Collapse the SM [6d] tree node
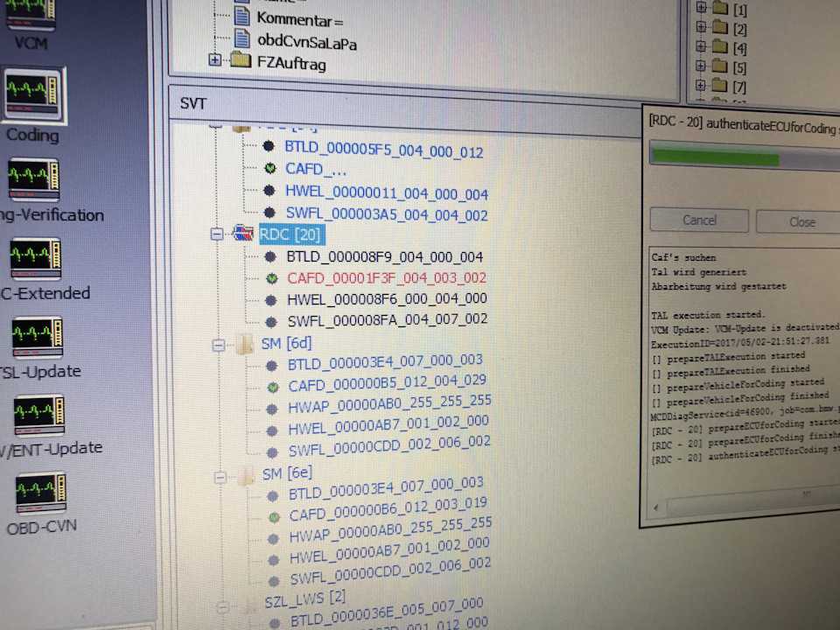Screen dimensions: 840x630 (218, 346)
